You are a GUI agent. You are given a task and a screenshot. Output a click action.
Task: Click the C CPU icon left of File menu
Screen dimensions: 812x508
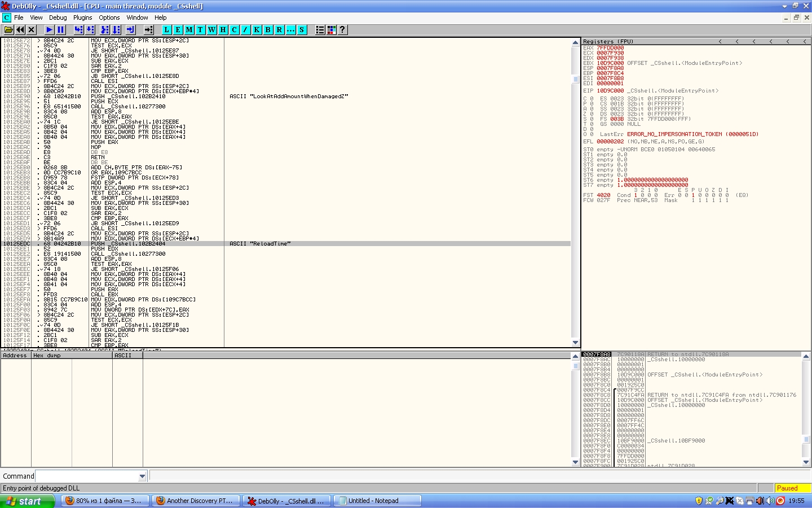7,17
